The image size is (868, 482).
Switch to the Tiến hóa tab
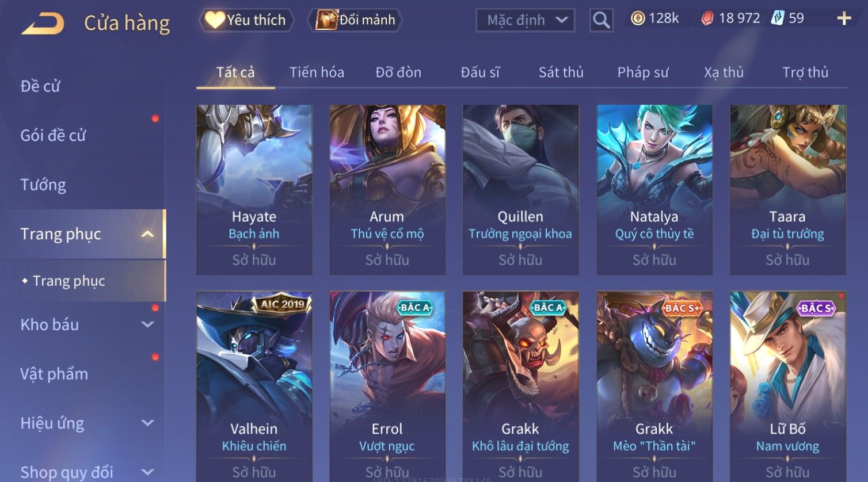(x=317, y=72)
